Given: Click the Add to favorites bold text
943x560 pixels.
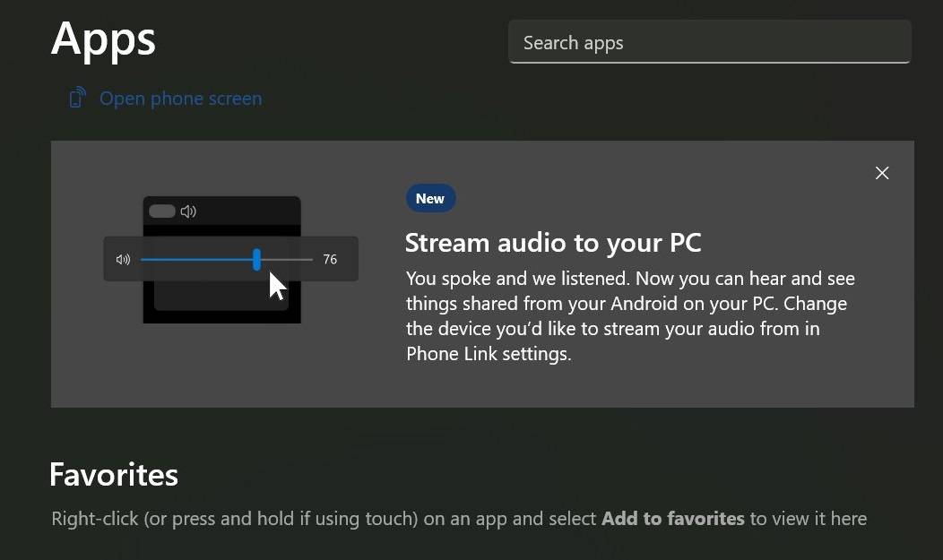Looking at the screenshot, I should coord(672,518).
